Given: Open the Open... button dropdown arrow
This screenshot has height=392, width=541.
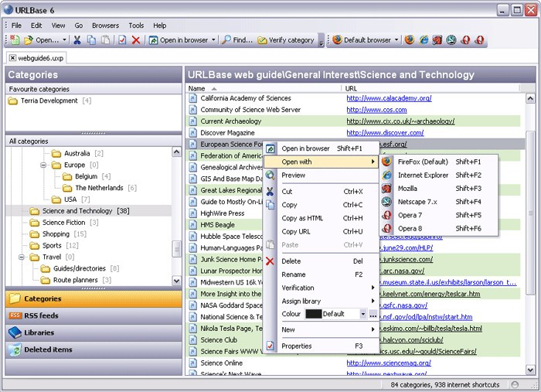Looking at the screenshot, I should pyautogui.click(x=64, y=40).
